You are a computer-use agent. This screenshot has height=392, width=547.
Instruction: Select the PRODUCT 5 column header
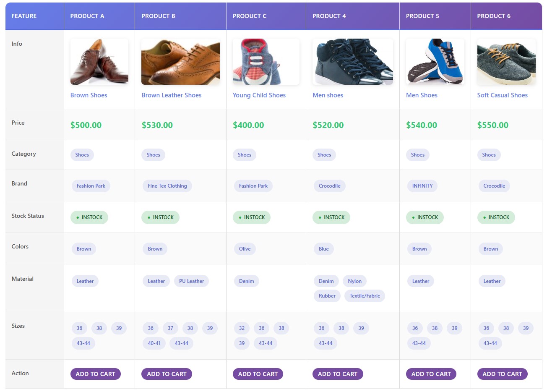click(x=422, y=16)
